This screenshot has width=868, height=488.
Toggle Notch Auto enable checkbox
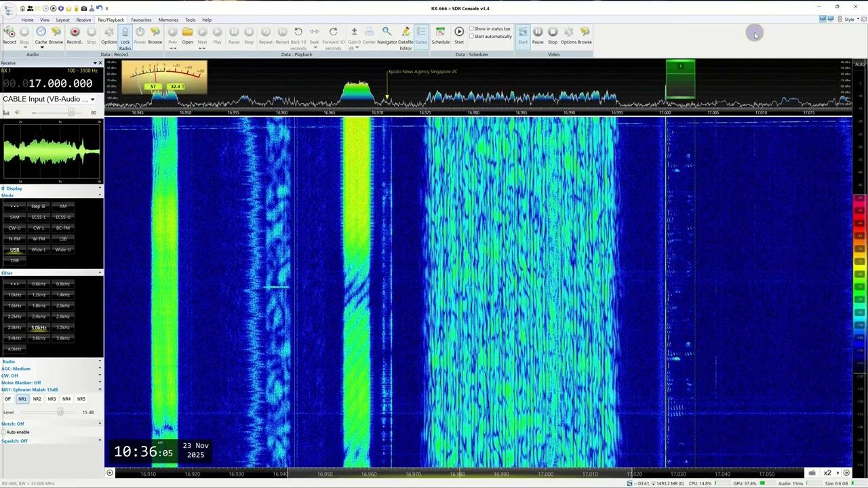click(3, 432)
